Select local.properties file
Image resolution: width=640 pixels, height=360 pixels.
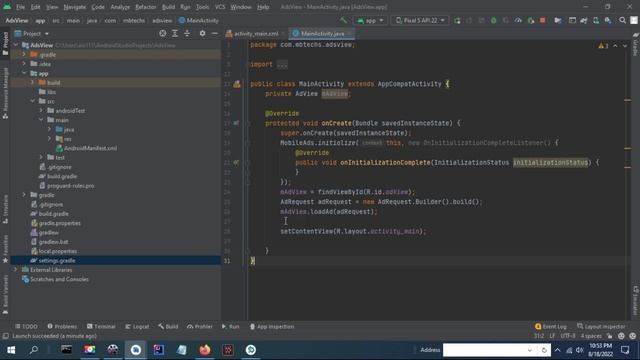click(x=54, y=251)
